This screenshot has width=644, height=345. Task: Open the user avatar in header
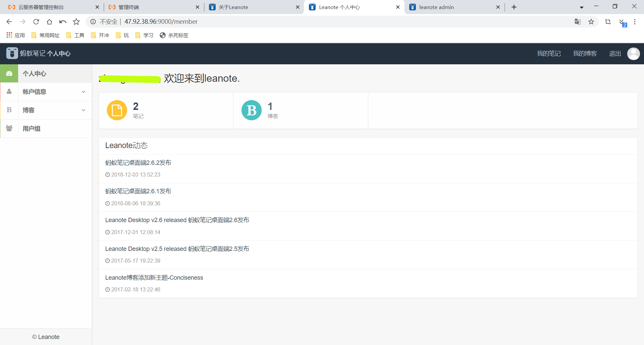[633, 54]
